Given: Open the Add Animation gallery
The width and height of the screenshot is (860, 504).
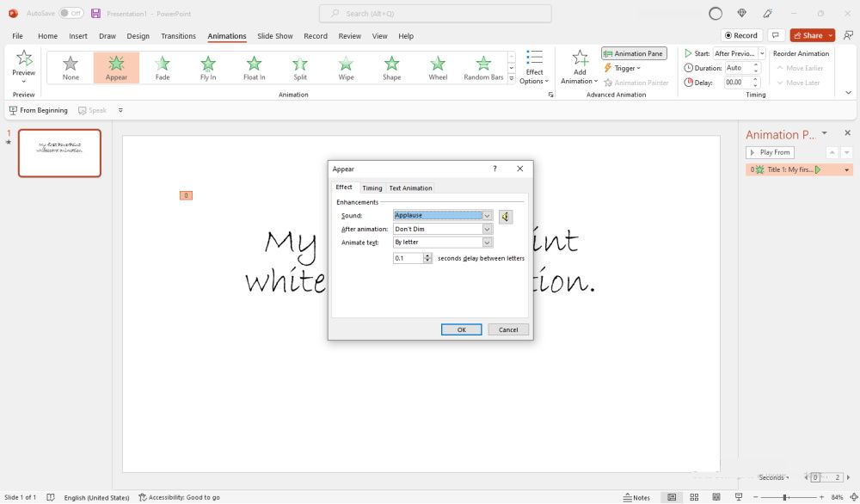Looking at the screenshot, I should 579,67.
